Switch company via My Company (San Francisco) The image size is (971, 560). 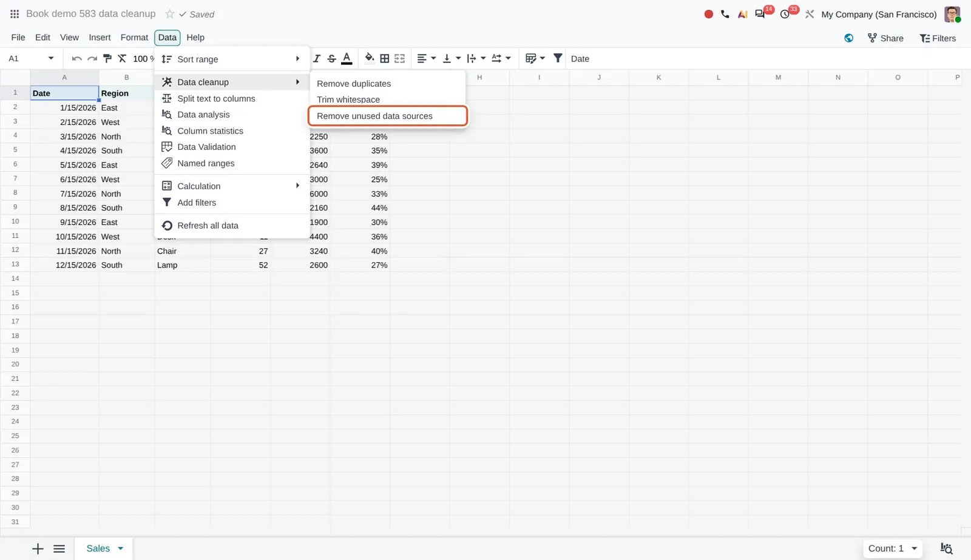point(879,14)
